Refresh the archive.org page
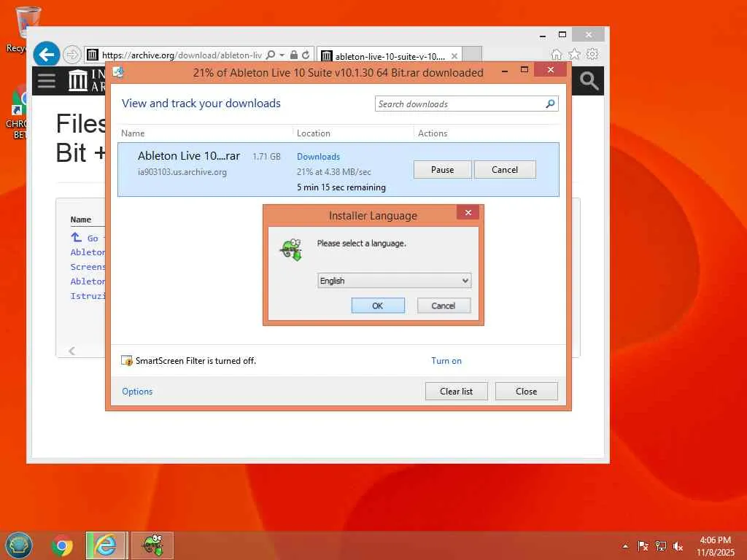 coord(306,55)
